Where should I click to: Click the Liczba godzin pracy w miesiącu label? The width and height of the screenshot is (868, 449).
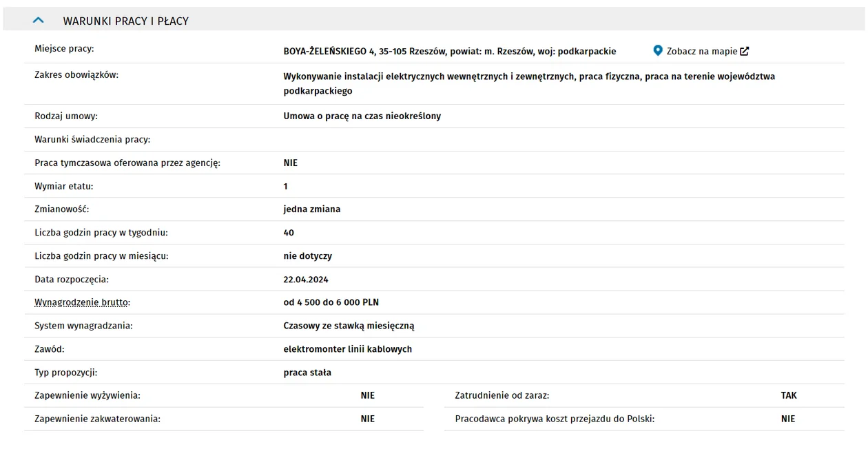[101, 255]
